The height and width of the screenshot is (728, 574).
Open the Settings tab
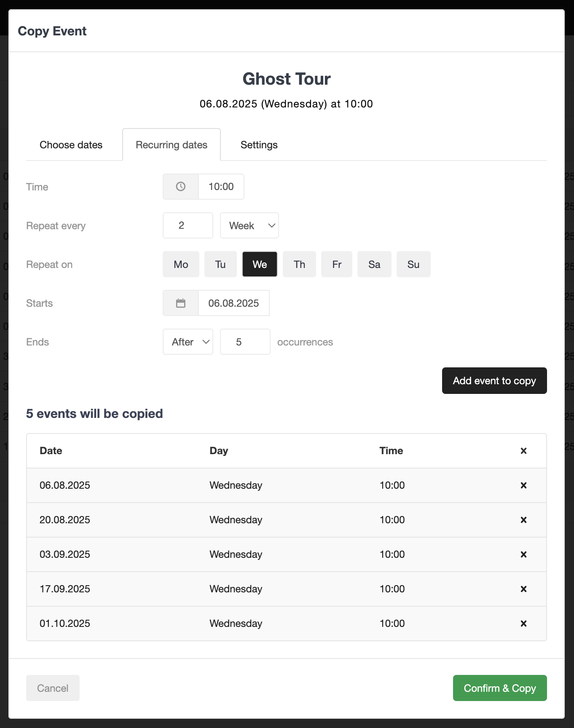259,145
